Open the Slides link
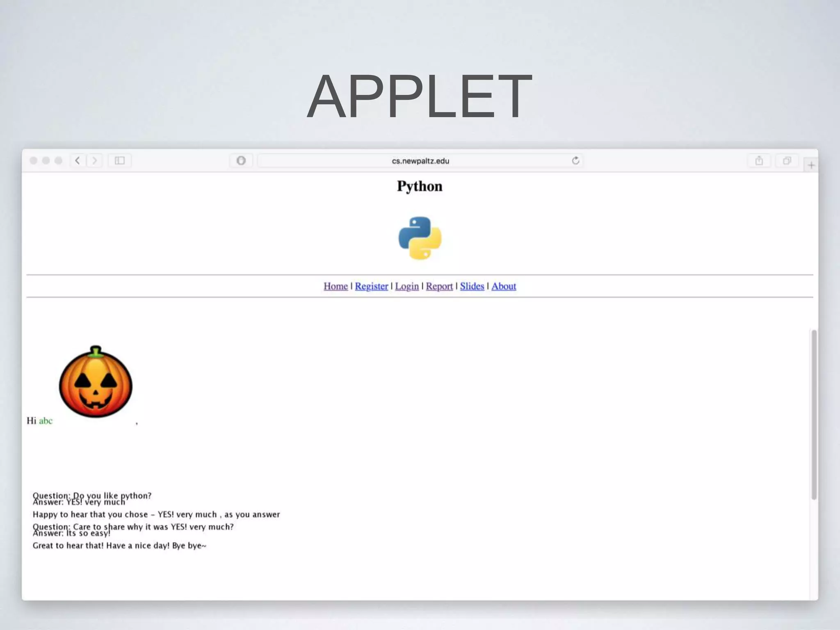 coord(472,286)
